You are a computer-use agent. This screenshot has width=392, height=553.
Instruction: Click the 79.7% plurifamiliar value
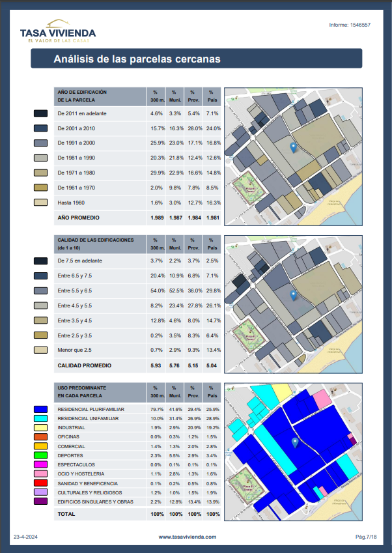pos(157,410)
